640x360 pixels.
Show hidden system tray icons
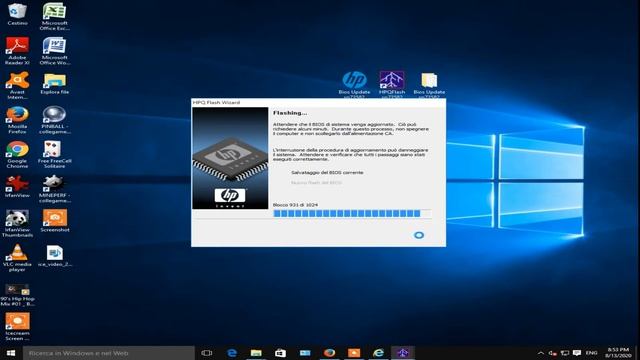click(x=541, y=353)
